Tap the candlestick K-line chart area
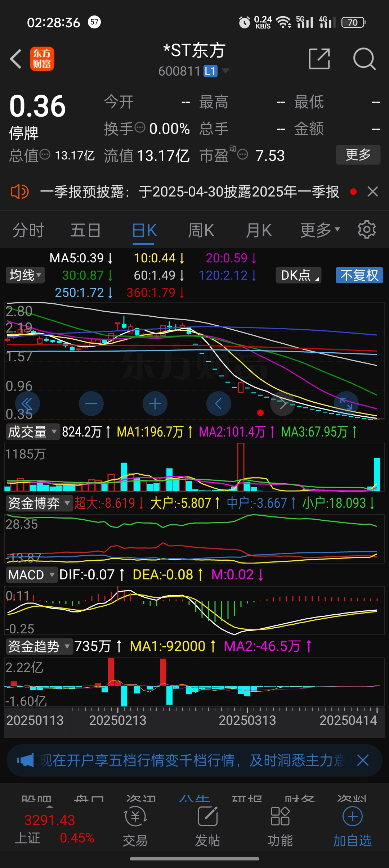389x868 pixels. click(194, 361)
